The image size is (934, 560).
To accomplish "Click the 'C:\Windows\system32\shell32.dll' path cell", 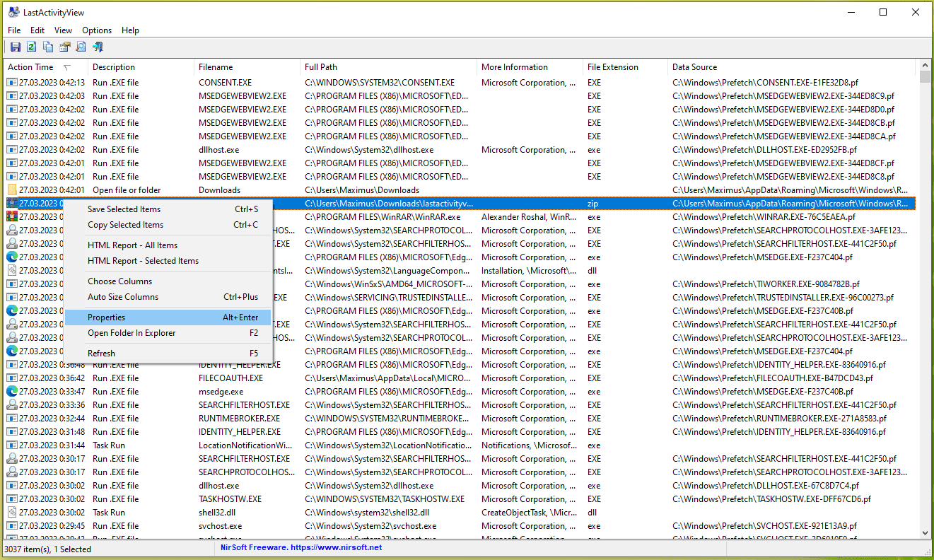I will 367,513.
